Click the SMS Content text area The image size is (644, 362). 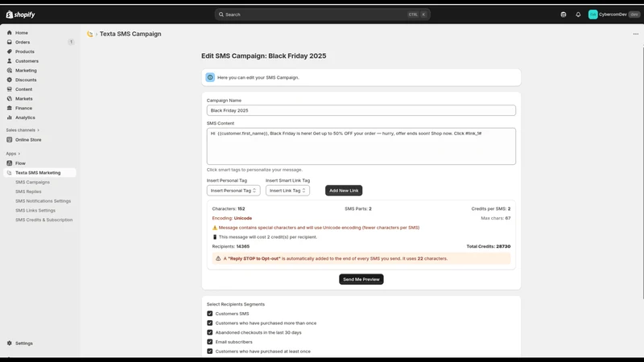(361, 146)
